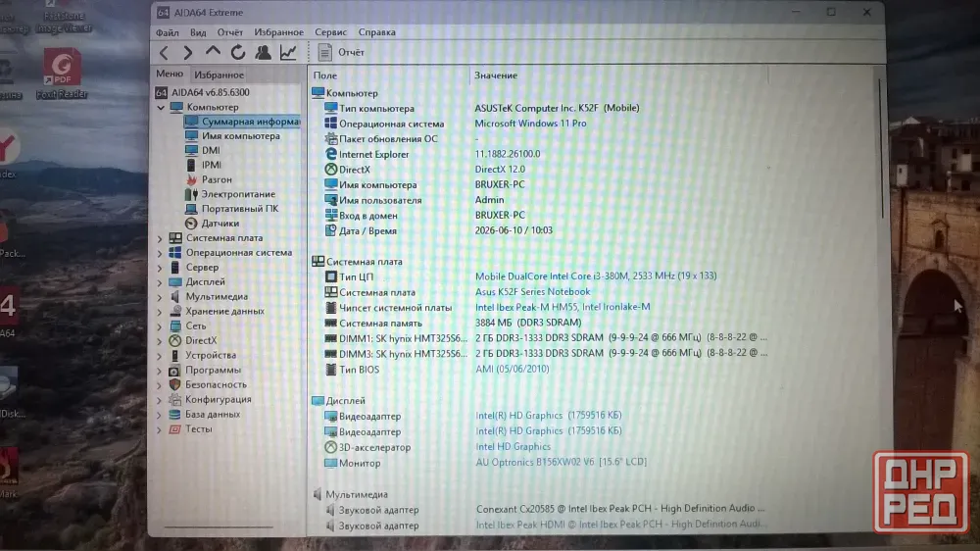The height and width of the screenshot is (551, 980).
Task: Expand the DirectX tree node
Action: pos(160,341)
